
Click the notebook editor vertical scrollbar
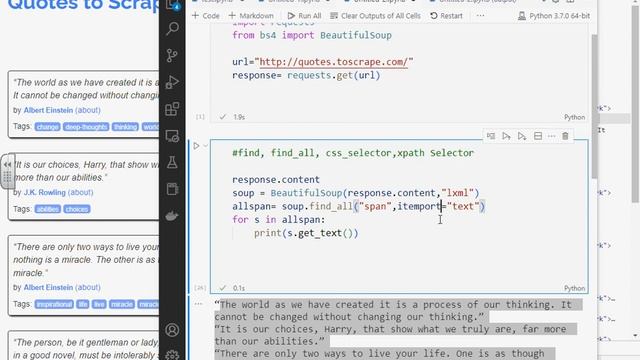[595, 106]
